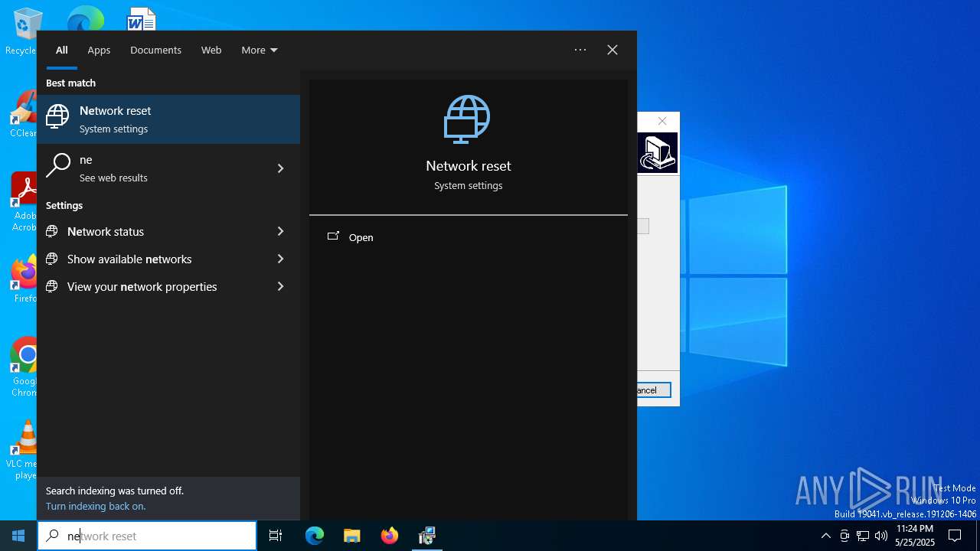Switch to the Web search tab
This screenshot has height=551, width=980.
coord(211,50)
